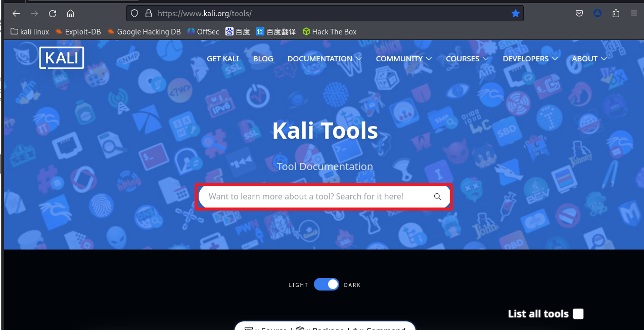Open the kali linux bookmark folder
The width and height of the screenshot is (644, 330).
[30, 31]
